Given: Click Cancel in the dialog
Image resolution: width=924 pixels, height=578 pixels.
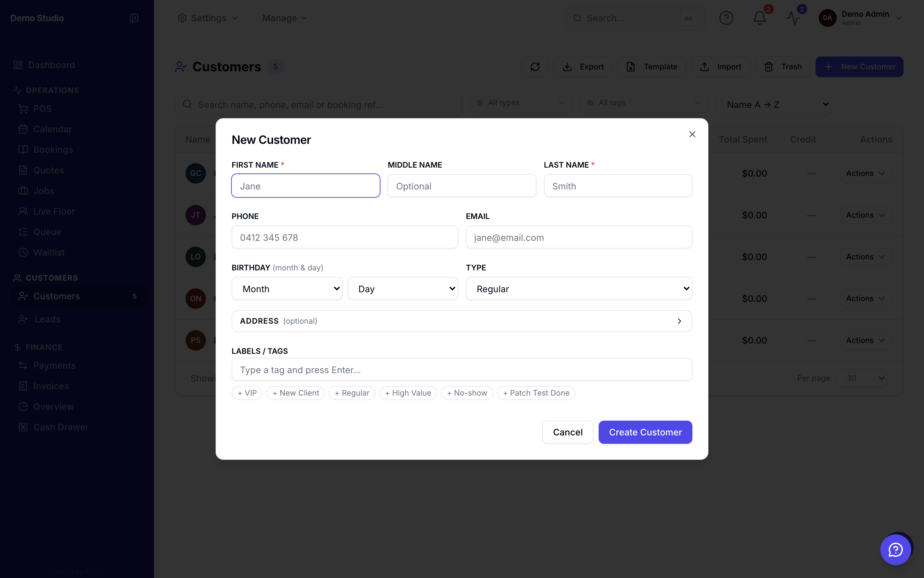Looking at the screenshot, I should (x=568, y=432).
